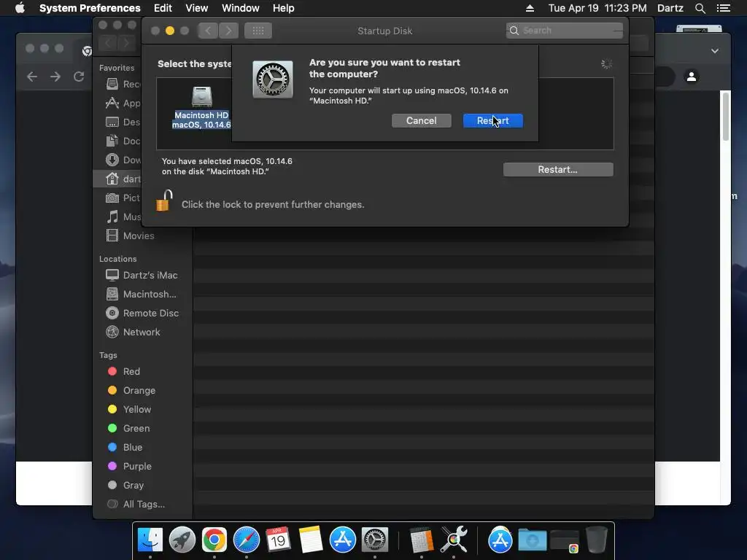Viewport: 747px width, 560px height.
Task: Open the Desktop icon in Finder sidebar
Action: click(112, 122)
